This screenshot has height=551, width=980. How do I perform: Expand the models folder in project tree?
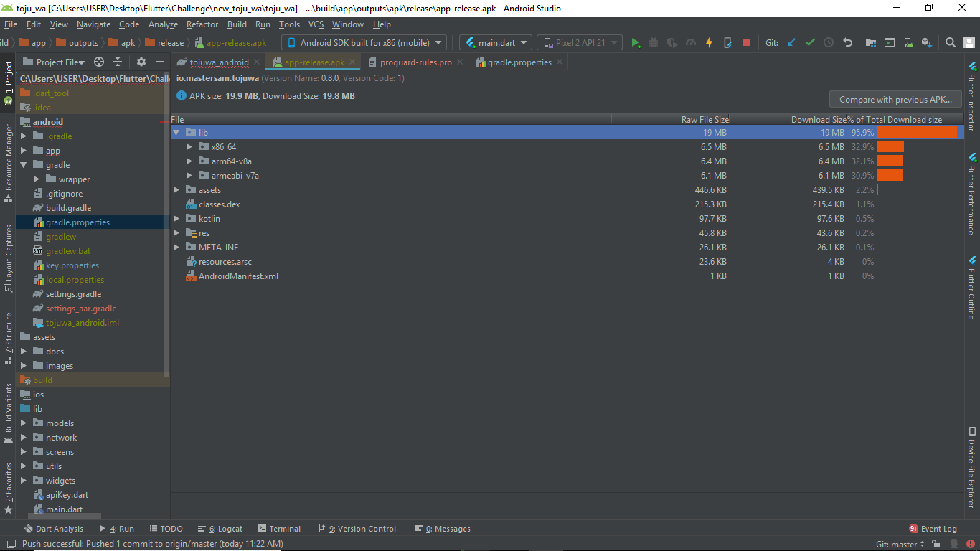[x=24, y=423]
